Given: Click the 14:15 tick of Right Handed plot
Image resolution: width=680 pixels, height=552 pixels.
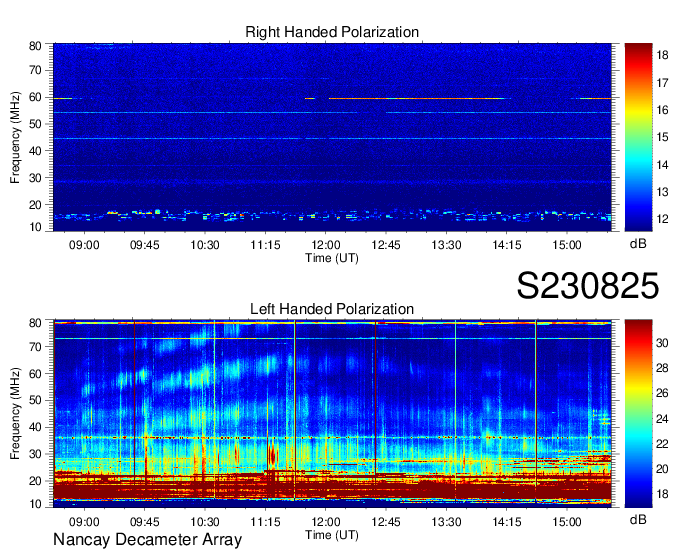Looking at the screenshot, I should 507,245.
